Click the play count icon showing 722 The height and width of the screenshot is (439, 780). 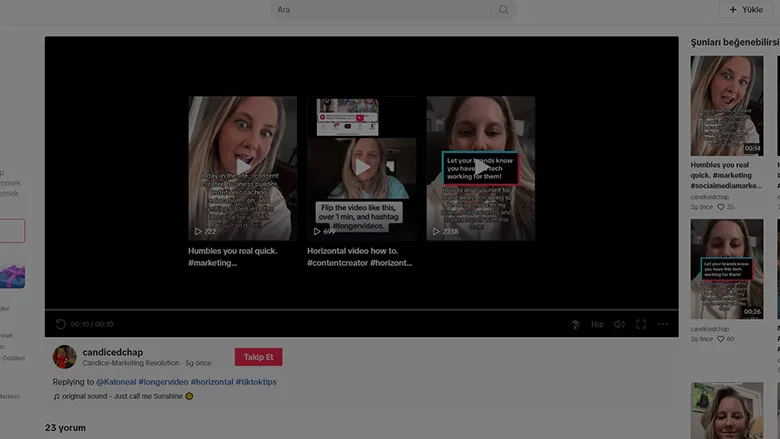(x=197, y=231)
